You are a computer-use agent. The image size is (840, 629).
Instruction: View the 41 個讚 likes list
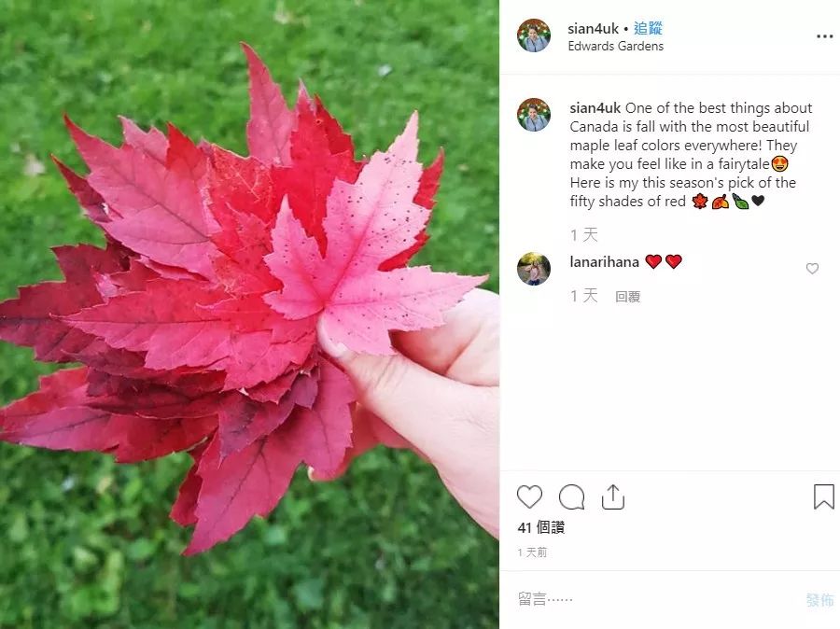[x=541, y=527]
